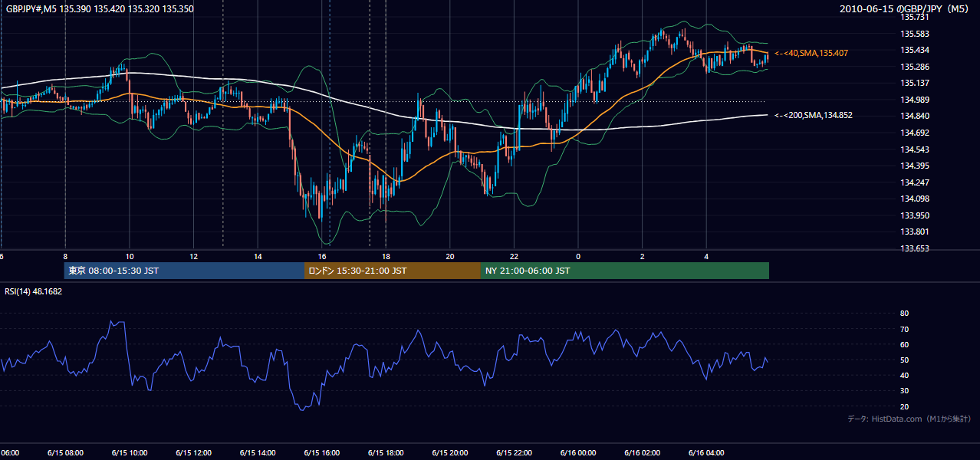Click the 40 SMA label 135.407
Image resolution: width=980 pixels, height=460 pixels.
(811, 53)
